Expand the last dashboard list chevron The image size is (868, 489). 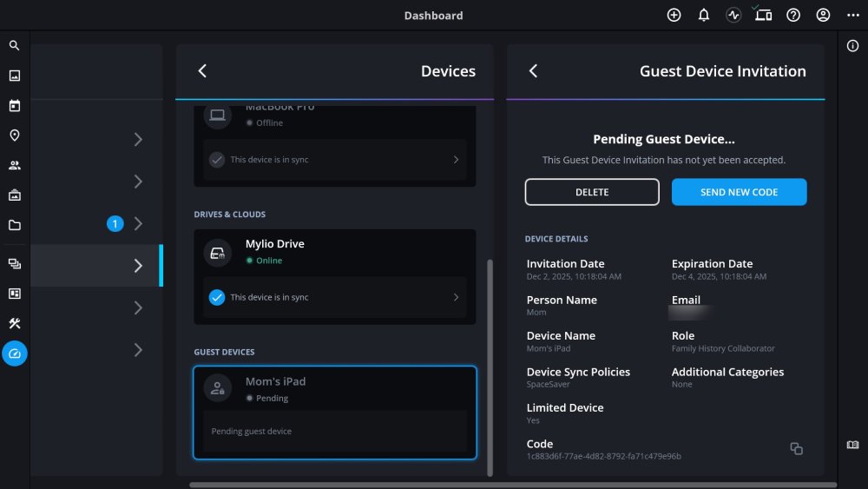pos(138,349)
